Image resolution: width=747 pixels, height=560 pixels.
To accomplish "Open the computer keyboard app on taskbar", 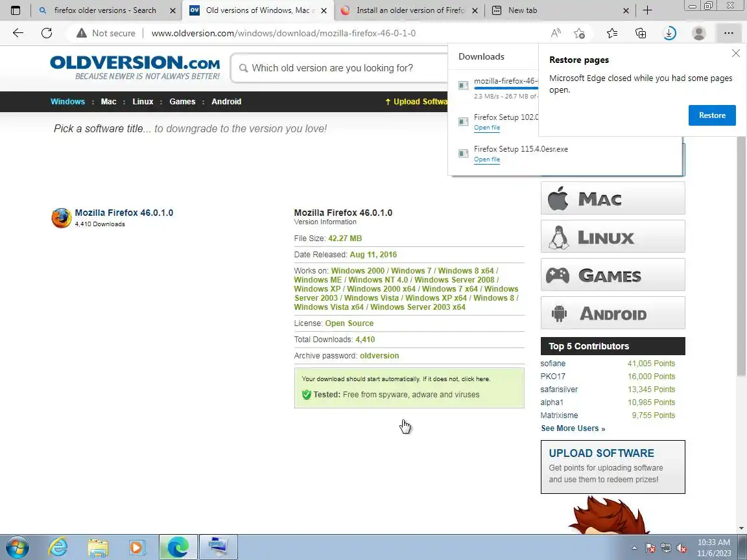I will (x=218, y=547).
